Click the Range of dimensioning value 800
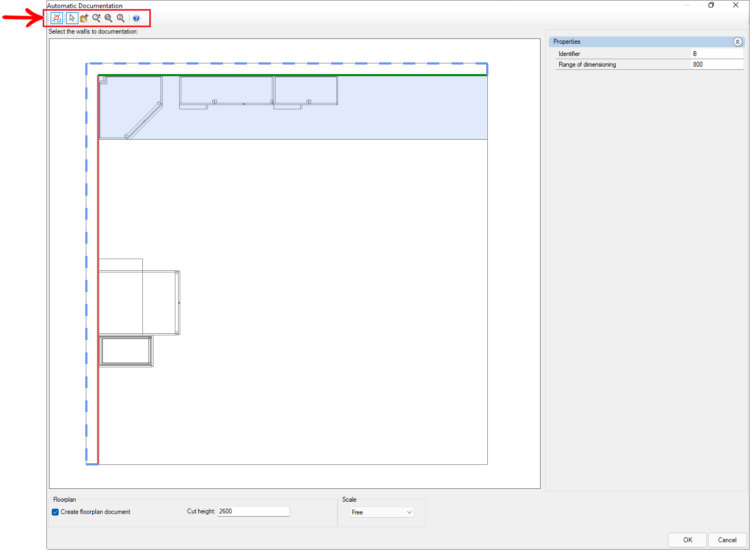Image resolution: width=756 pixels, height=555 pixels. [717, 65]
